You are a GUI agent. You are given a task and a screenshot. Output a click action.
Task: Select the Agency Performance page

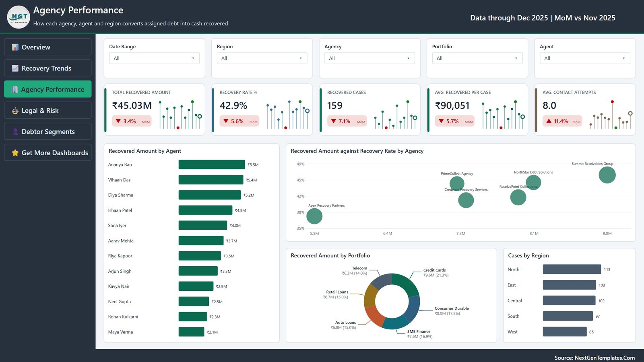(47, 89)
